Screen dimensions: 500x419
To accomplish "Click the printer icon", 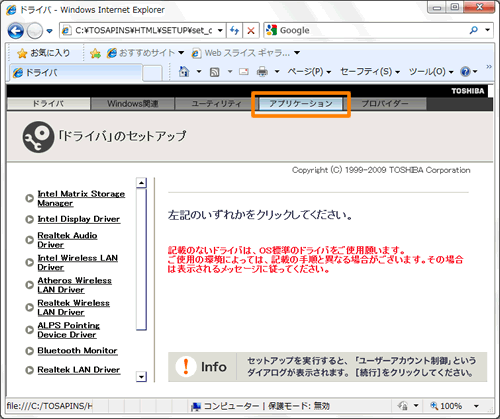I will pos(262,71).
